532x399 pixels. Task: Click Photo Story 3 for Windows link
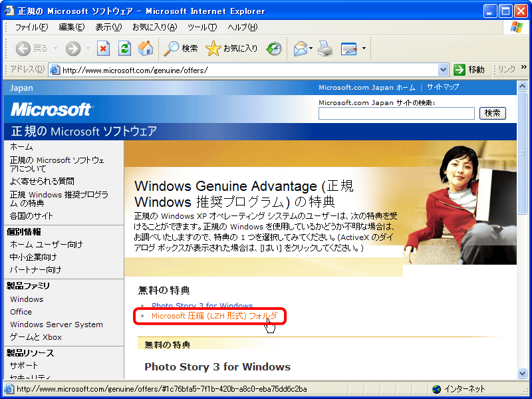[x=202, y=305]
